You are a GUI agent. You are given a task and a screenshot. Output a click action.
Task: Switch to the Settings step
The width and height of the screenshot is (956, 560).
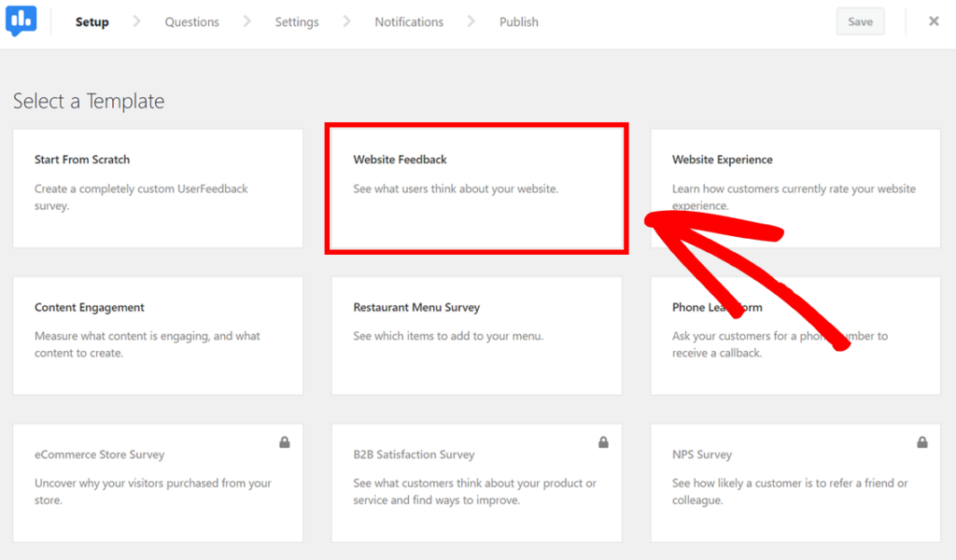(296, 21)
